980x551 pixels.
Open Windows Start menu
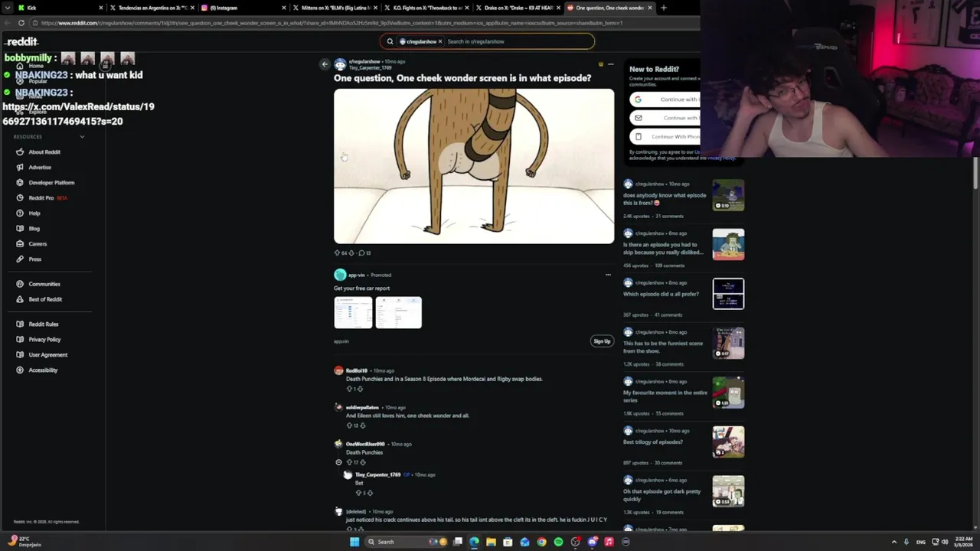354,542
